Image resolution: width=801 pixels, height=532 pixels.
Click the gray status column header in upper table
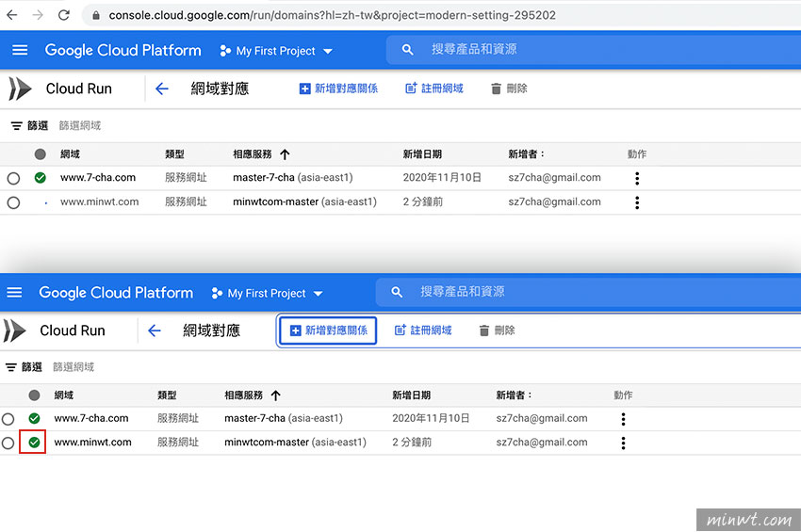41,154
